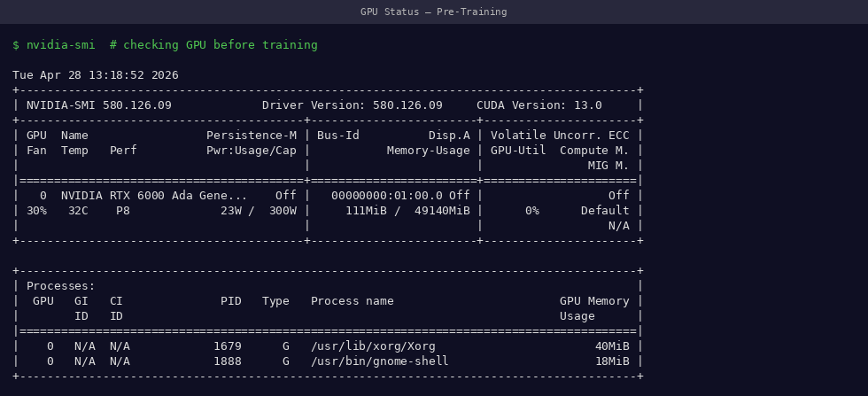Click the ECC value 'Off' in GPU row
The width and height of the screenshot is (868, 396).
tap(619, 196)
